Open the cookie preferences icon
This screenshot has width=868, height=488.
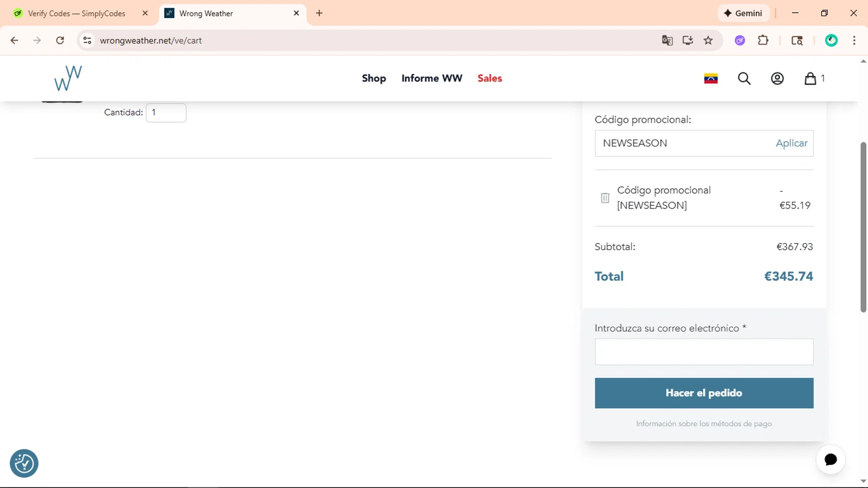click(x=24, y=463)
